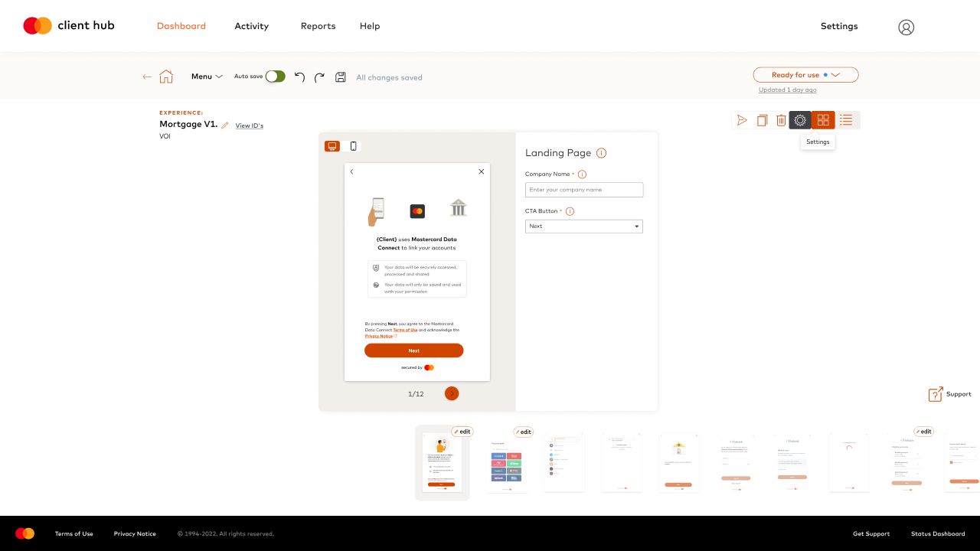Viewport: 980px width, 551px height.
Task: Click the Landing Page info icon
Action: click(601, 153)
